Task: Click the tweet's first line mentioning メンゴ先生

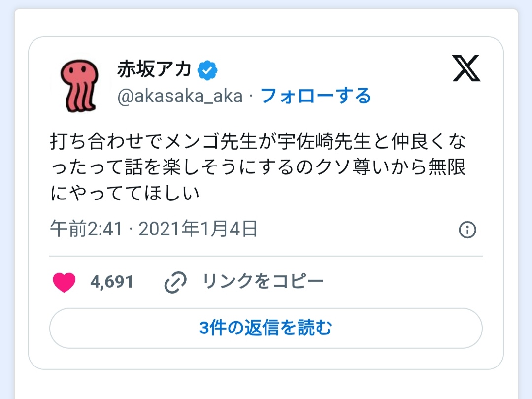Action: point(258,143)
